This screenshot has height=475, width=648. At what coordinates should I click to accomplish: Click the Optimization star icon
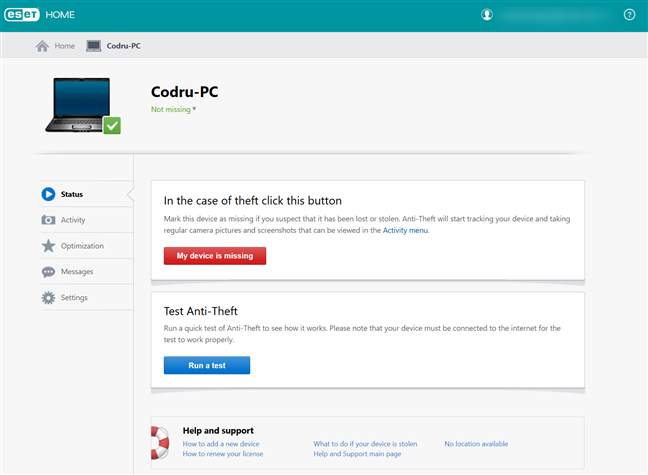click(x=48, y=246)
